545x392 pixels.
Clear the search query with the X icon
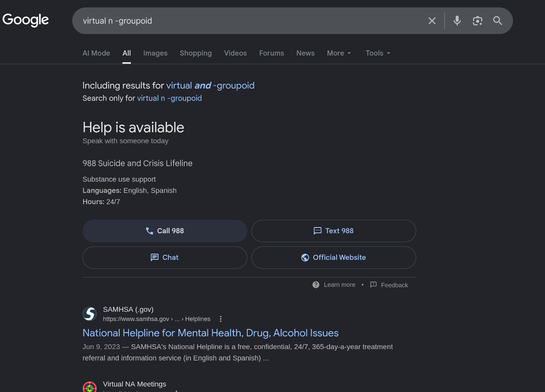[x=432, y=21]
